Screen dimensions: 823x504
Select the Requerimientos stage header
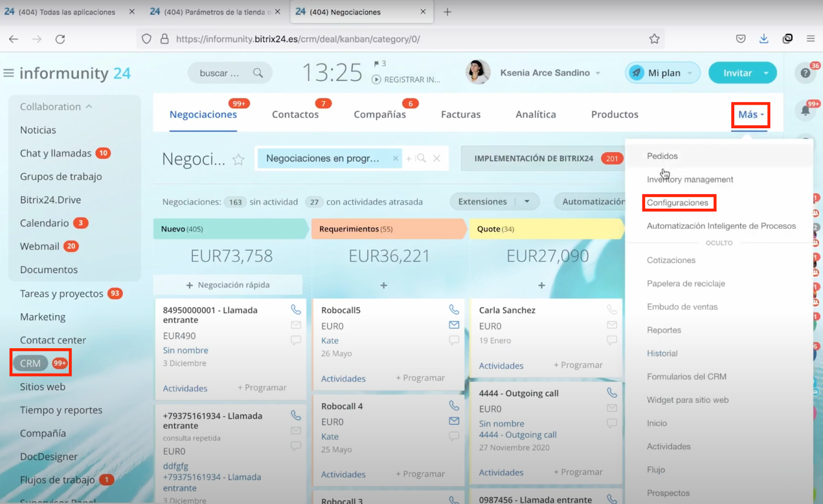(388, 229)
